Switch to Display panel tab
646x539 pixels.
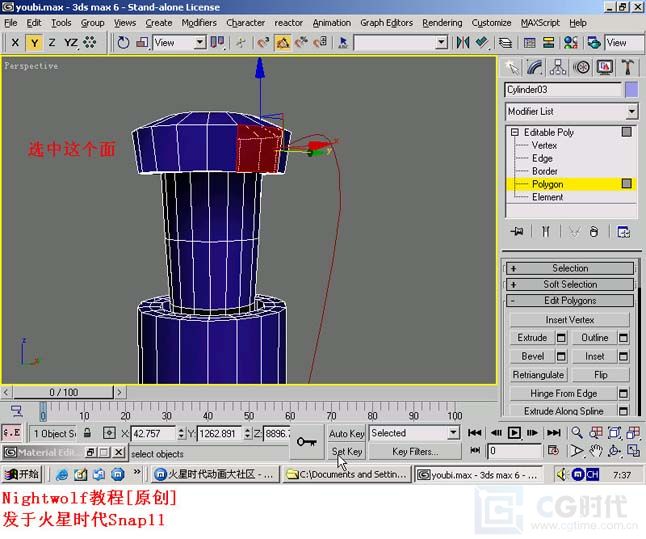(604, 67)
